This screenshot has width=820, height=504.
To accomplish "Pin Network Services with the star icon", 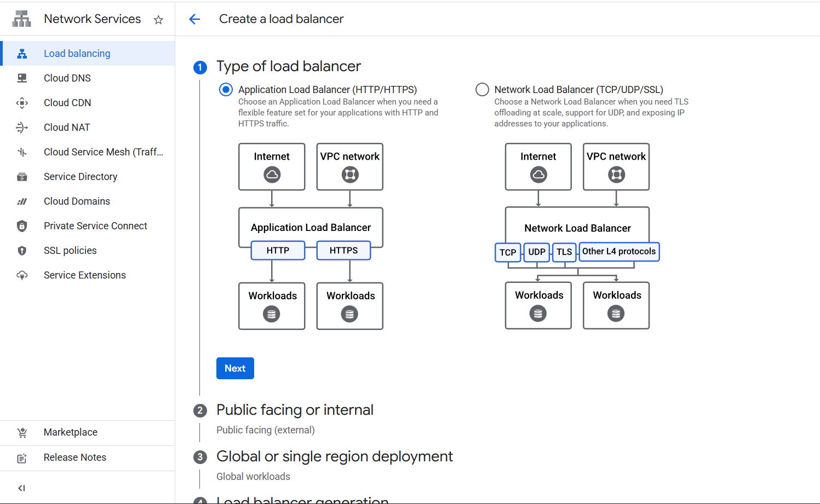I will tap(158, 20).
